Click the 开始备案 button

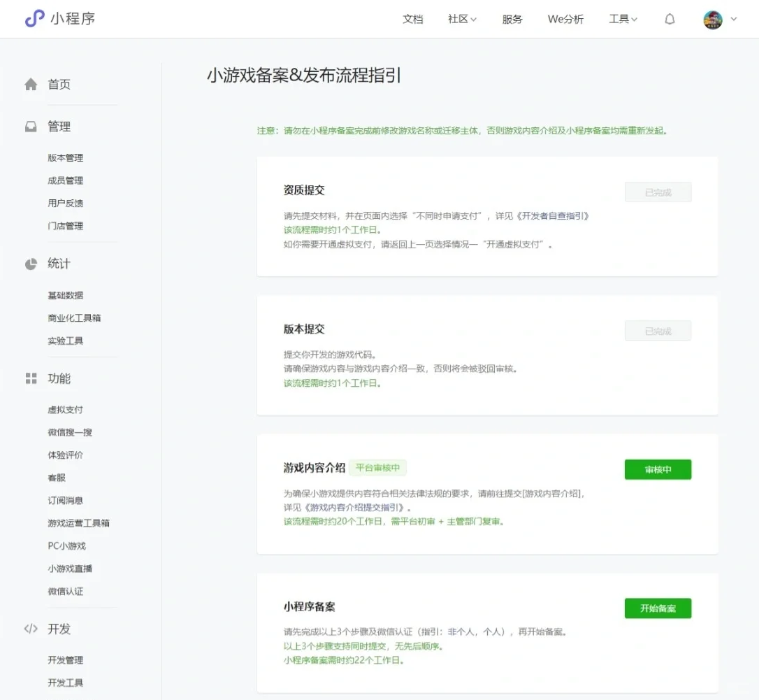[657, 608]
